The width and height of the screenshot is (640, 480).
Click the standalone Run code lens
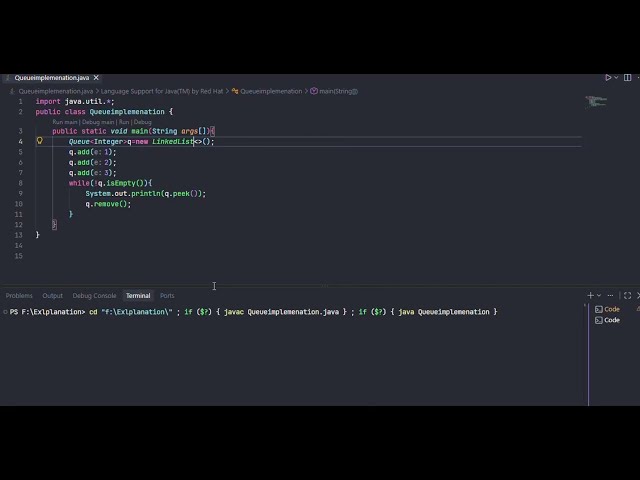click(124, 122)
